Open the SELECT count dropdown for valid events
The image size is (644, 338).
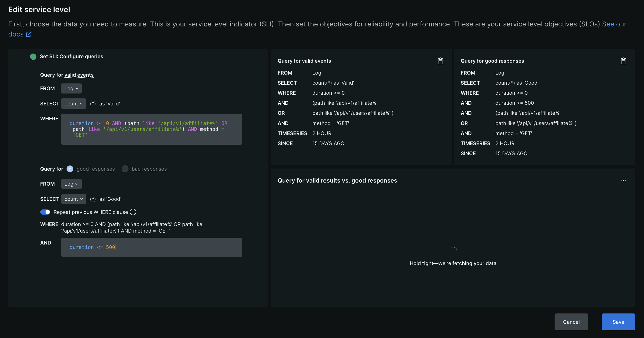74,103
